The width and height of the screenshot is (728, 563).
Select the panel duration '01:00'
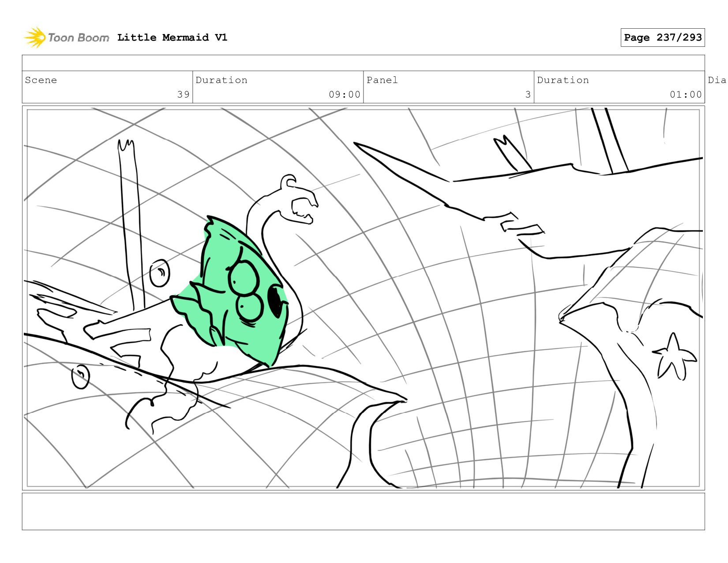click(x=686, y=94)
